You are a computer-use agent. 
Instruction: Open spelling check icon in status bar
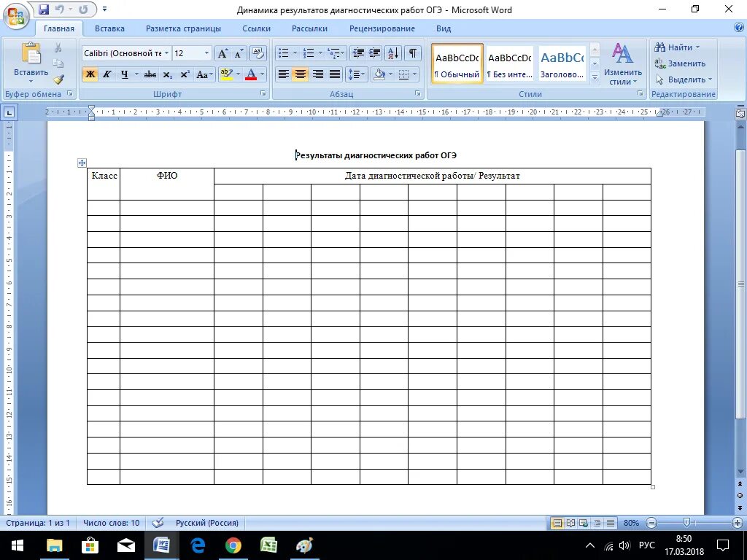[158, 523]
